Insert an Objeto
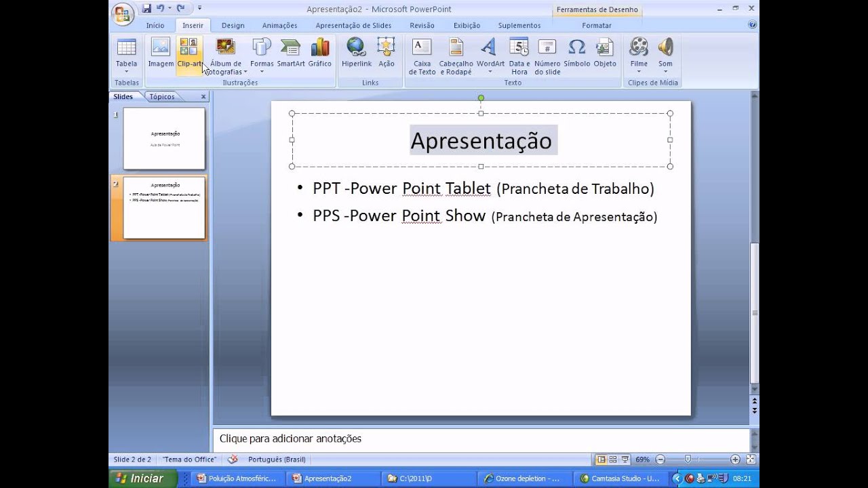The image size is (868, 488). pos(605,53)
